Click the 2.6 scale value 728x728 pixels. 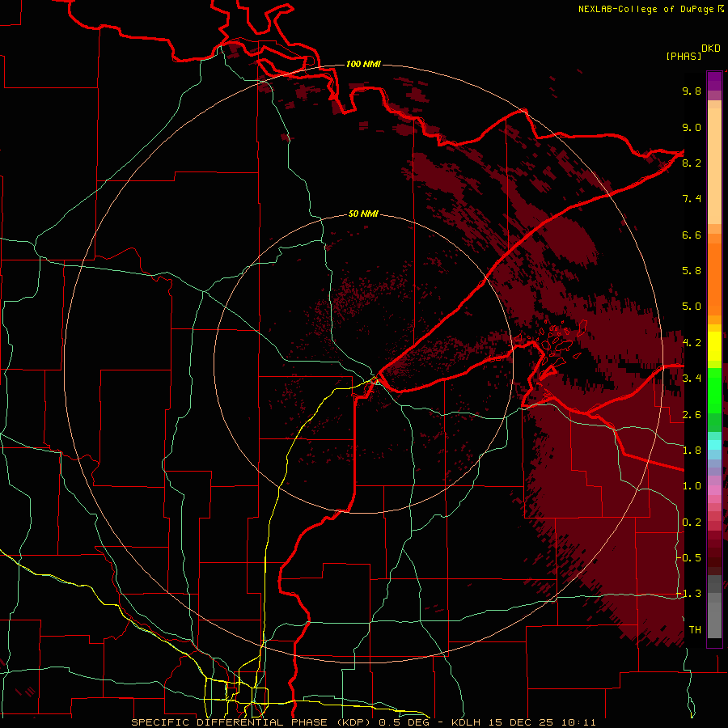coord(692,415)
